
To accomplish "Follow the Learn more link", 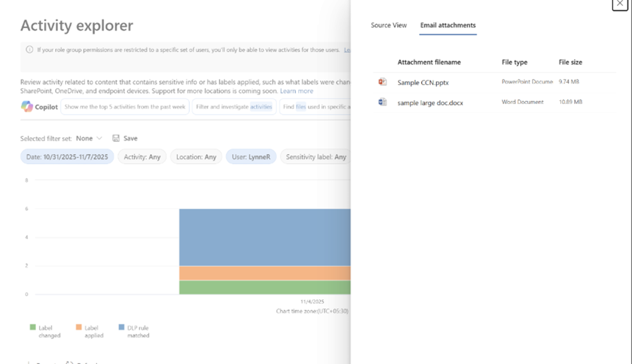I will pyautogui.click(x=297, y=91).
